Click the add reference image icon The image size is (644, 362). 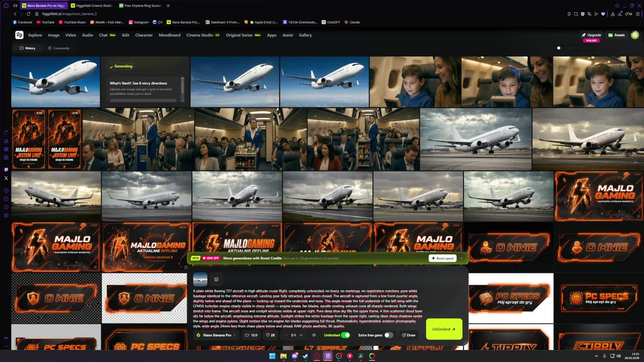click(216, 280)
